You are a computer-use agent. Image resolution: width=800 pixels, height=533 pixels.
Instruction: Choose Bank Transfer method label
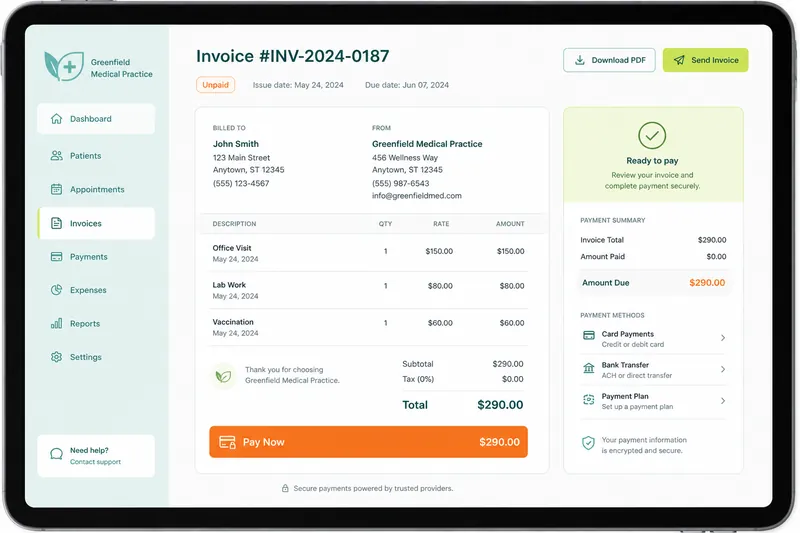(625, 365)
